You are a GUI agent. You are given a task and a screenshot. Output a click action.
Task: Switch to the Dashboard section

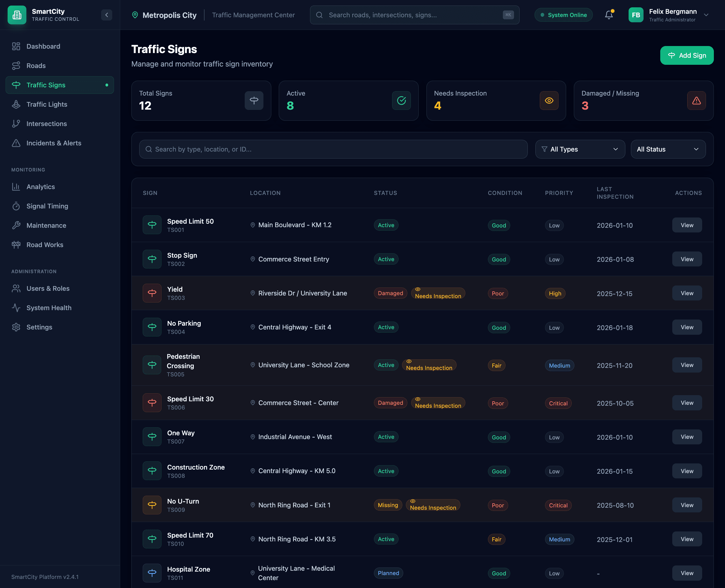pyautogui.click(x=43, y=46)
